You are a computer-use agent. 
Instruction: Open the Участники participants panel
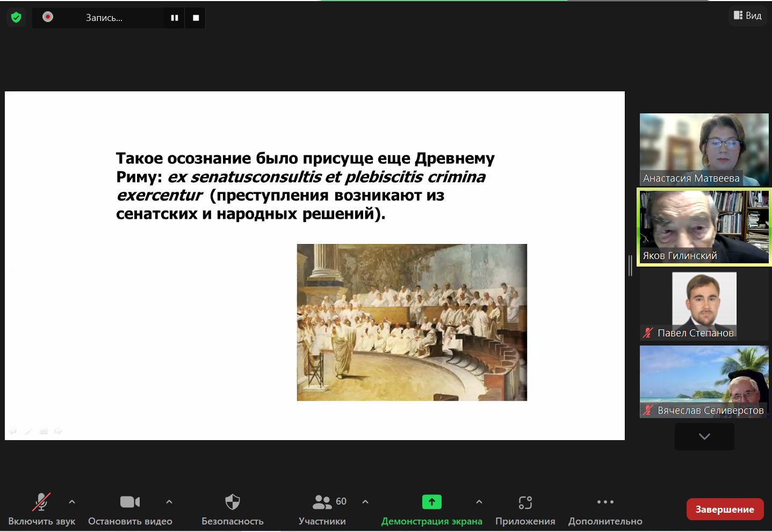[322, 509]
